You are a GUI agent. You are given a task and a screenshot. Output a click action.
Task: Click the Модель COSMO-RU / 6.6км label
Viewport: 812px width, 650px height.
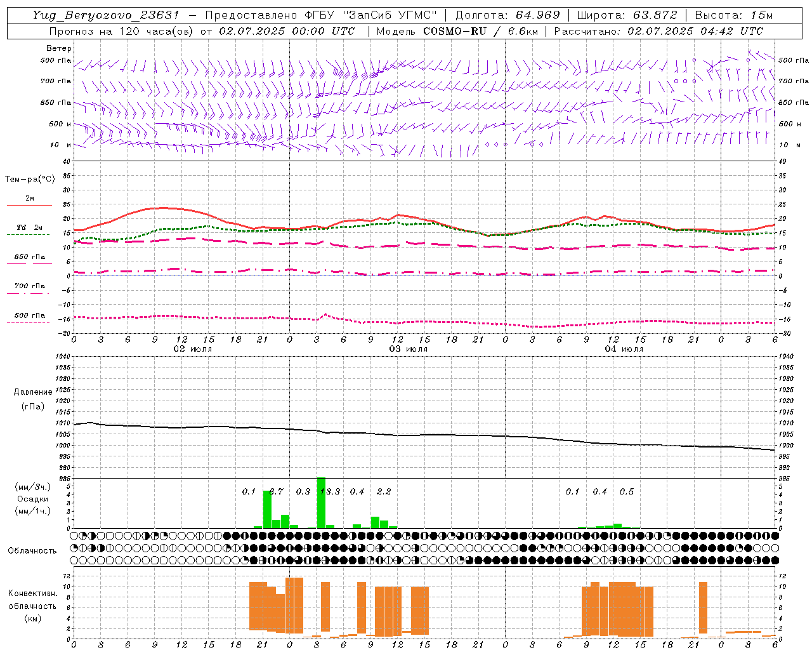[x=457, y=31]
